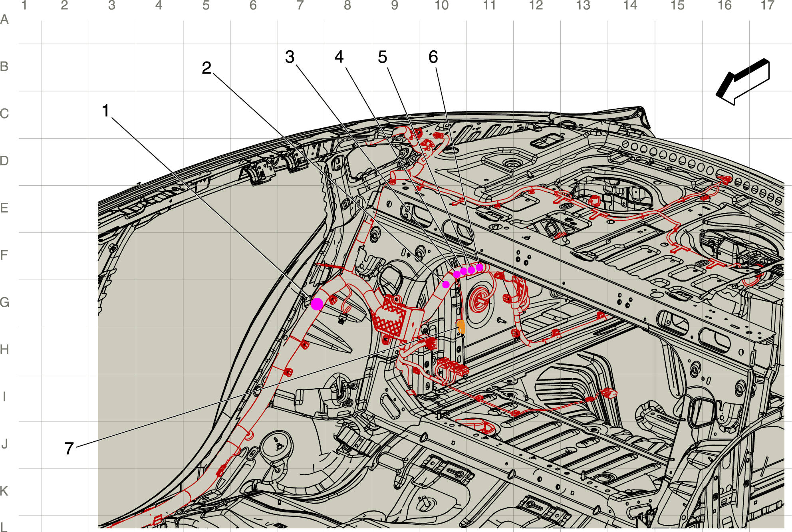Click callout number 3 label
This screenshot has height=532, width=792.
point(290,57)
